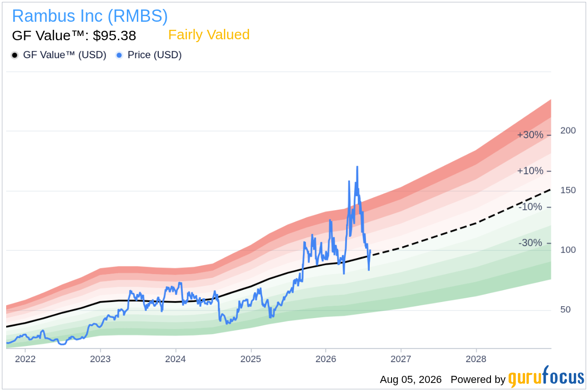Click the 2024 x-axis label

coord(175,359)
